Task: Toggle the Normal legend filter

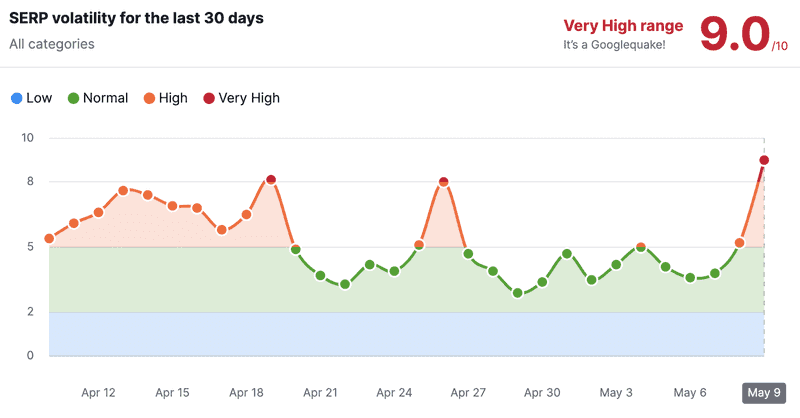Action: [98, 98]
